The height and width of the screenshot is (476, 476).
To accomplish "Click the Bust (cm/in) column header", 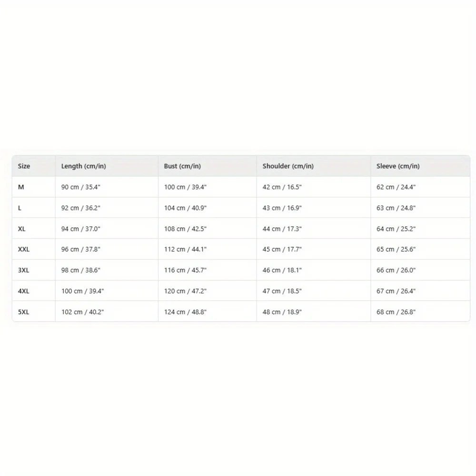I will pos(182,166).
